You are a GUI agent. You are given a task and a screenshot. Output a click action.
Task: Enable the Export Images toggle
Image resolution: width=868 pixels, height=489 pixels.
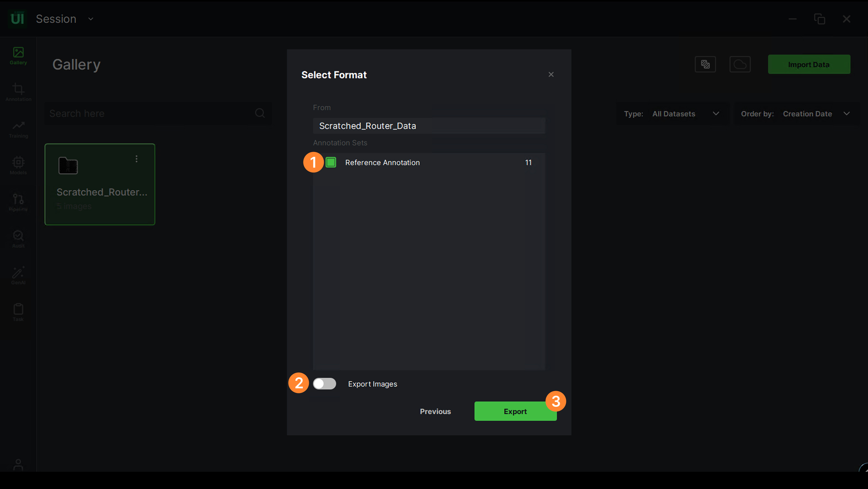coord(324,384)
